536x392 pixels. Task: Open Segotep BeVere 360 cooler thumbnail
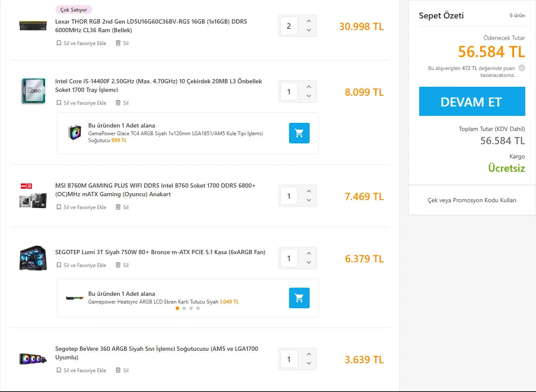[x=33, y=359]
